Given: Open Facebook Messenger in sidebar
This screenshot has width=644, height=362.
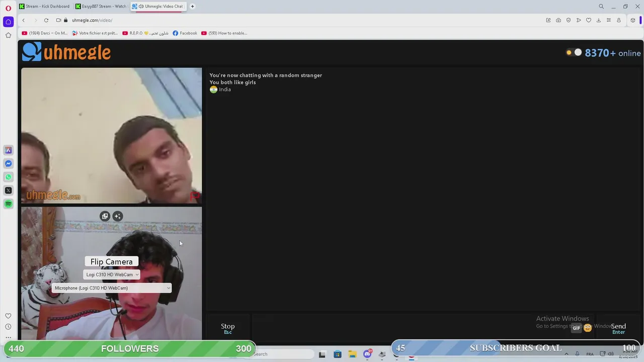Looking at the screenshot, I should [8, 163].
